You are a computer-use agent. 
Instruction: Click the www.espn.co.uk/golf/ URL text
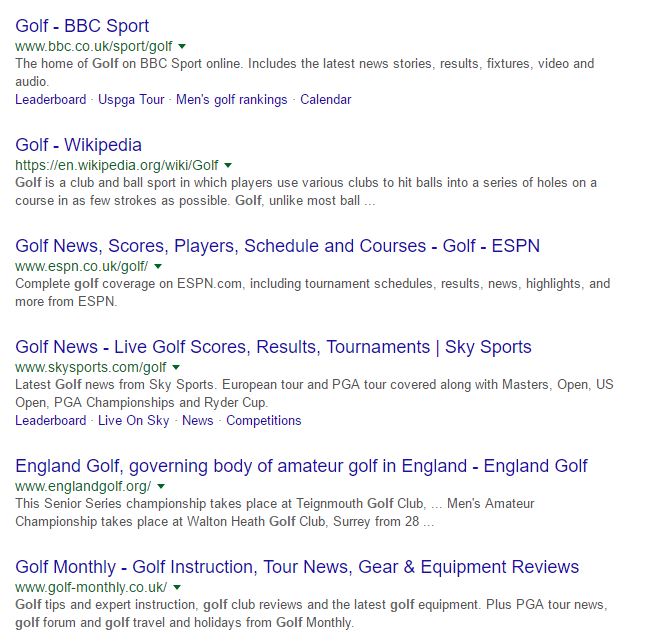(x=82, y=266)
